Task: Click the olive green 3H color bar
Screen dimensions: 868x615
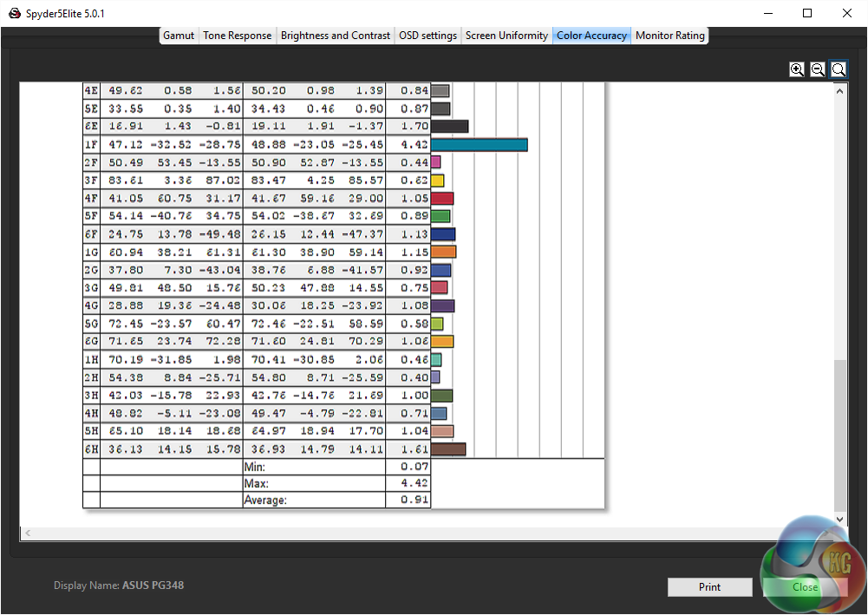Action: (441, 396)
